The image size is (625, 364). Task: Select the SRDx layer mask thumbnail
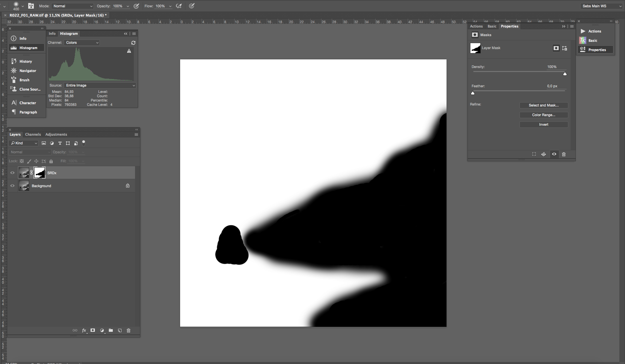39,173
